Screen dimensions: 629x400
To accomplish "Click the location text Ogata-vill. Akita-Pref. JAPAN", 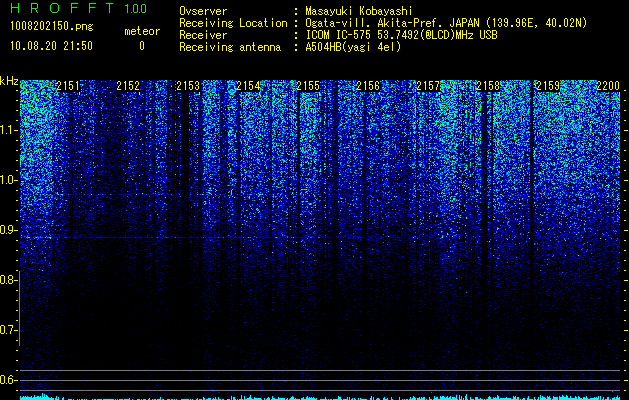I will pyautogui.click(x=392, y=23).
